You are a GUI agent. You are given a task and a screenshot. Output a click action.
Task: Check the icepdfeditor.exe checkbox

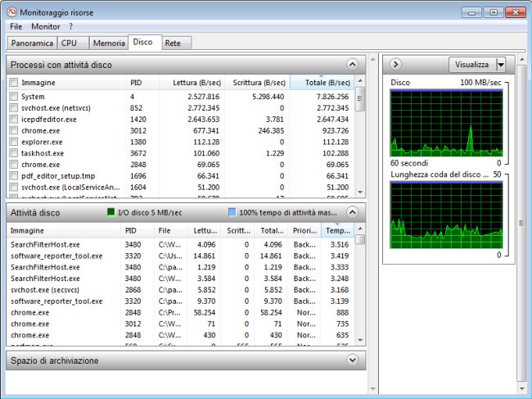click(x=14, y=119)
